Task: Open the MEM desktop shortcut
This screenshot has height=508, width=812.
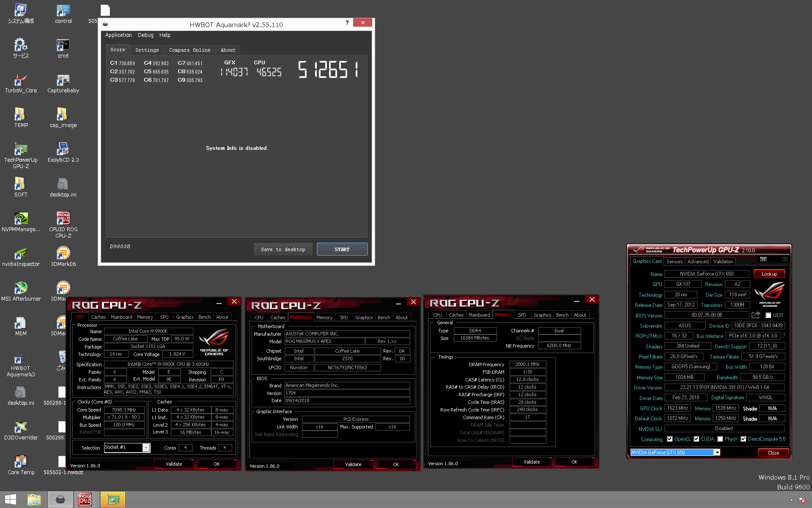Action: coord(21,326)
